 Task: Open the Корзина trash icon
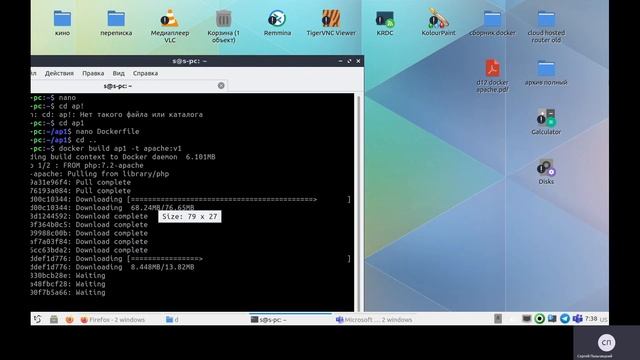click(x=223, y=26)
